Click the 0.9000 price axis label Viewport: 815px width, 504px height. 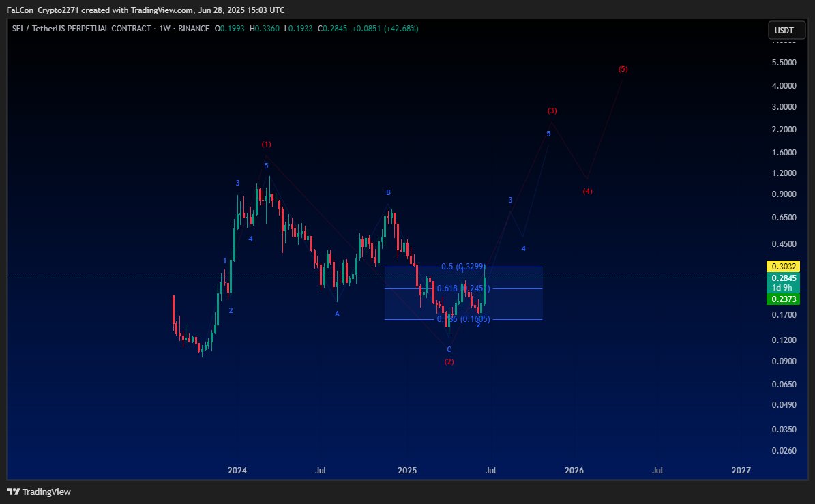point(784,194)
